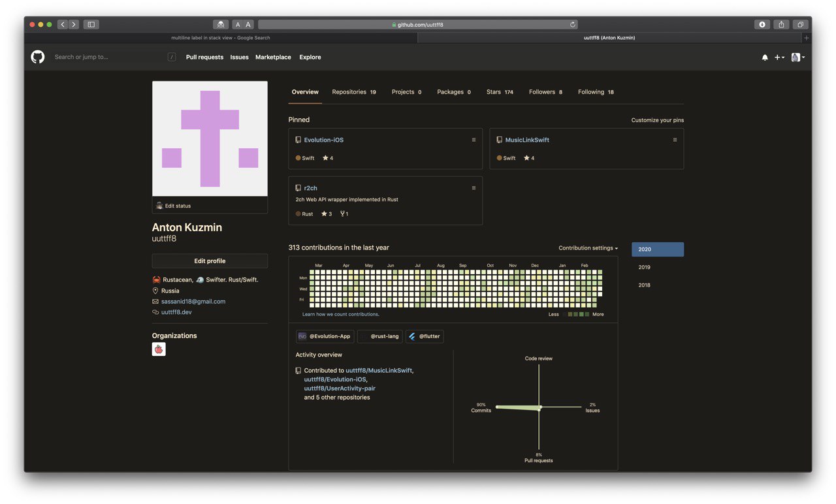
Task: Open the plus create-new menu
Action: coord(779,57)
